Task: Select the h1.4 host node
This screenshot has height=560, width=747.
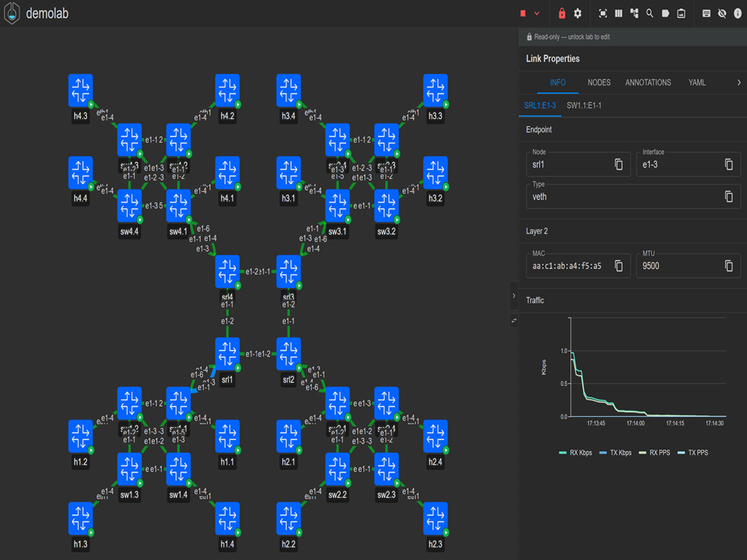Action: 227,519
